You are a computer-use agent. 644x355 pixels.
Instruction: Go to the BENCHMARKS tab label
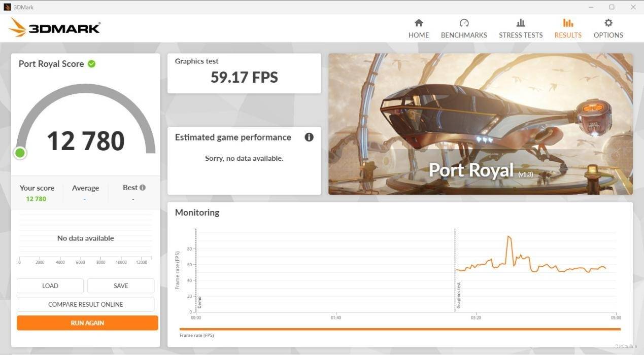tap(464, 35)
